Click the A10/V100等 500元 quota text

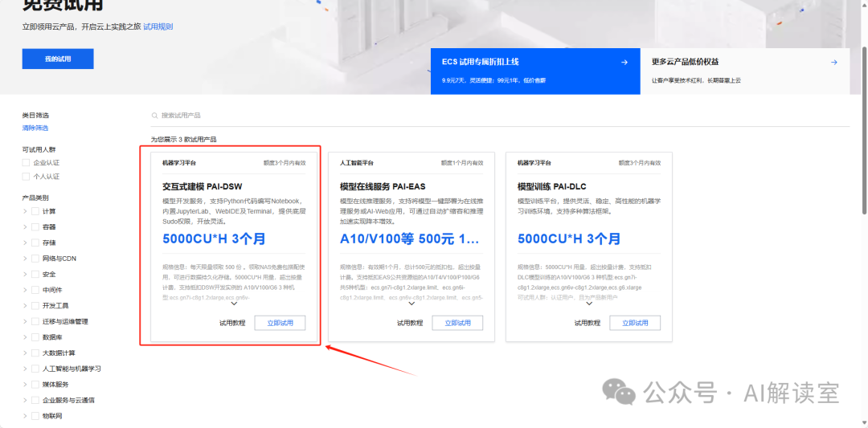[410, 239]
